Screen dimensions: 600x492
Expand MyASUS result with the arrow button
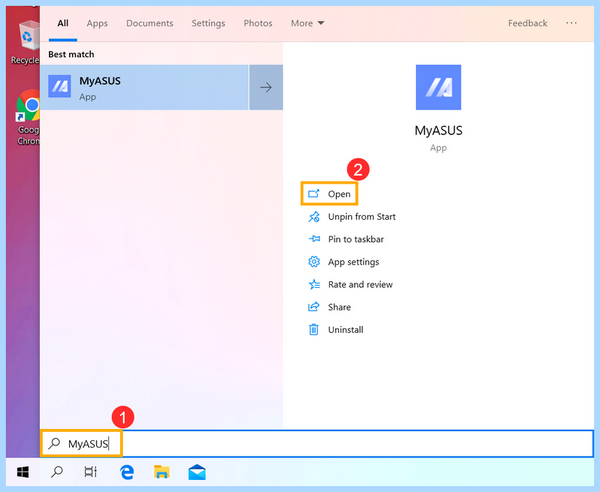coord(266,87)
